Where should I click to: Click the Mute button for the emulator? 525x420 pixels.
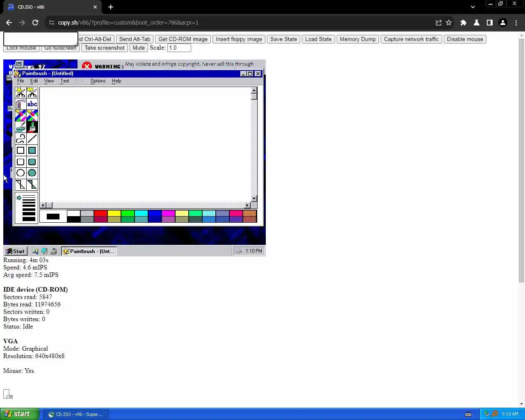pos(139,48)
